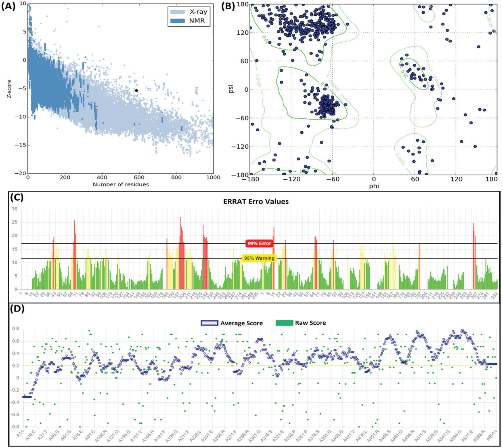Click the panel (A) label
The height and width of the screenshot is (448, 503).
pos(8,6)
